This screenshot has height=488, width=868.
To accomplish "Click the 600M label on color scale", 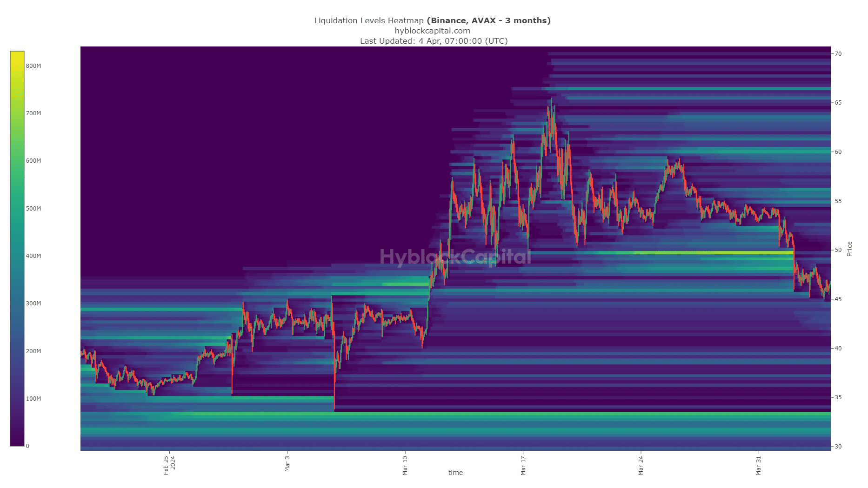I will click(x=33, y=161).
